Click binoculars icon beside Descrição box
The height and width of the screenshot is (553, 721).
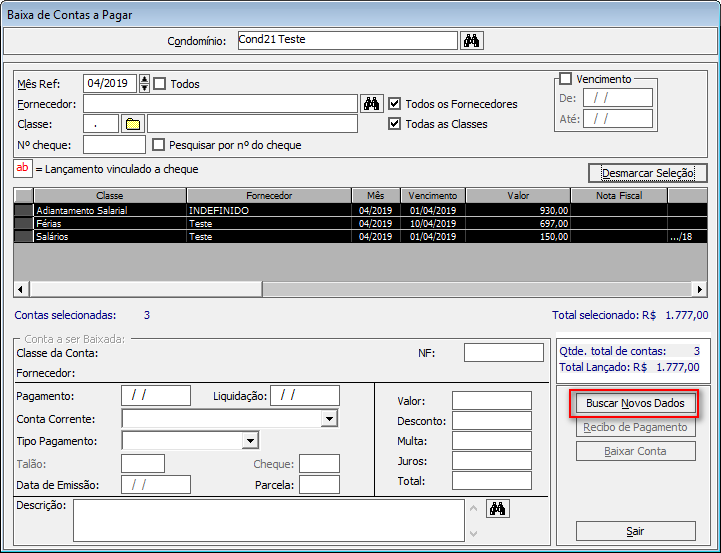[x=498, y=509]
